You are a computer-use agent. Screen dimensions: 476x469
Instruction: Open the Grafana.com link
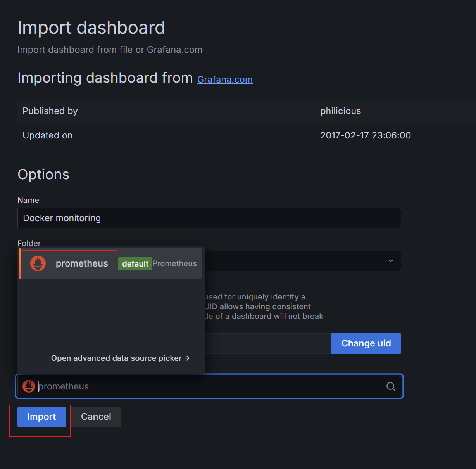point(225,79)
